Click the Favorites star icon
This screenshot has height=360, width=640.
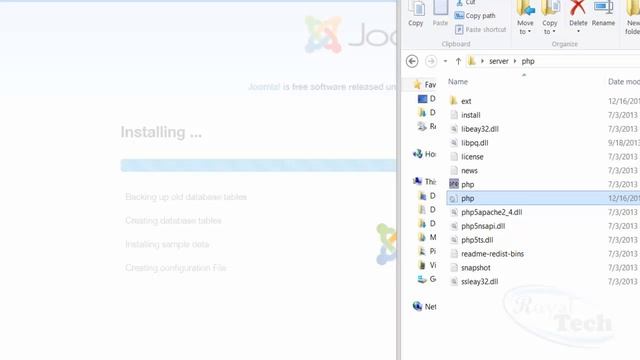click(x=417, y=84)
